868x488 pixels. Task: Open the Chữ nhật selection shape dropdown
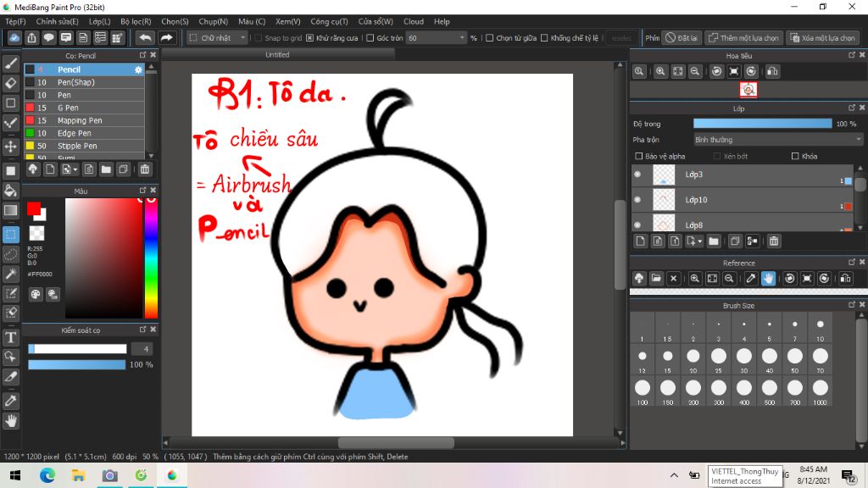217,38
